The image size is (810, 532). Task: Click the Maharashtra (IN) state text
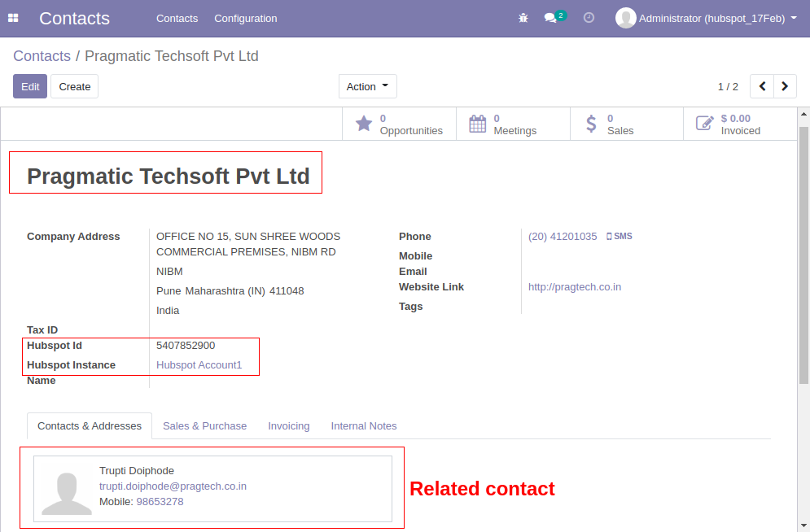(x=225, y=291)
